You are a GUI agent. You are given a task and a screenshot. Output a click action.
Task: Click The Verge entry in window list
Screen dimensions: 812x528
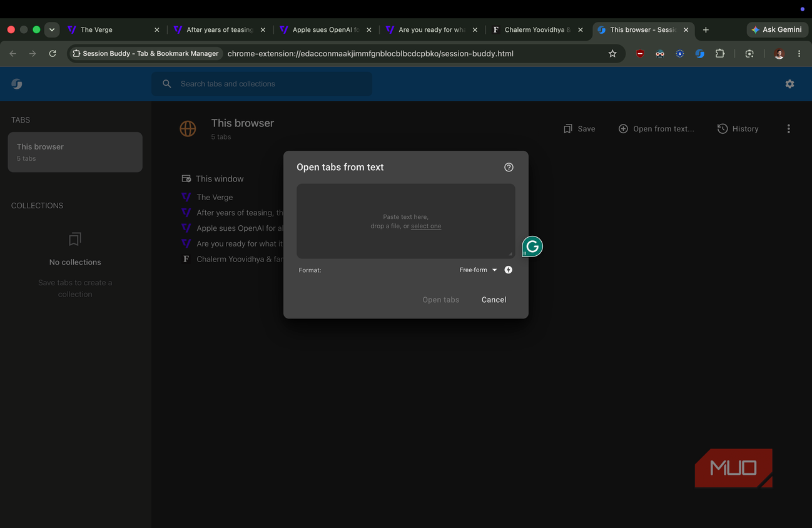215,197
